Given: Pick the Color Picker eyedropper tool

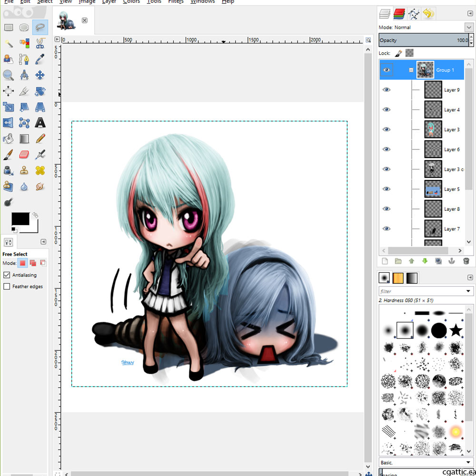Looking at the screenshot, I should tap(40, 59).
